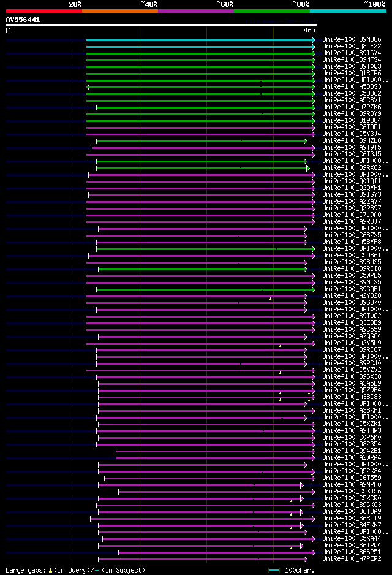
Task: Click the arrowhead ending the UniRef100_B9RXQ2 bar
Action: 308,169
